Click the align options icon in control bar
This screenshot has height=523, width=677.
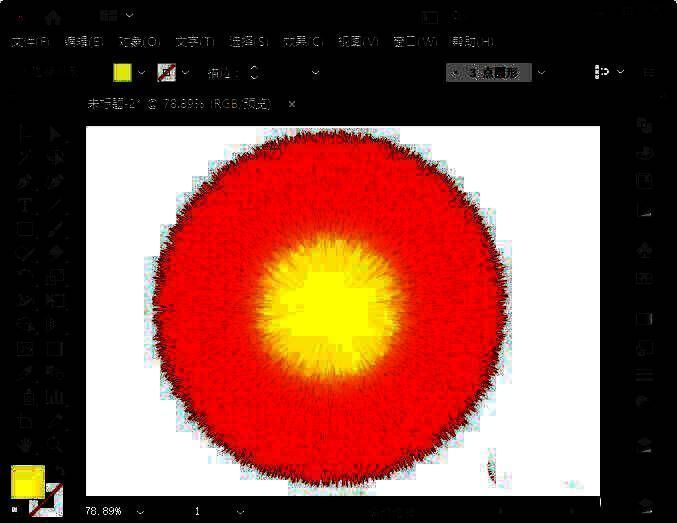602,72
